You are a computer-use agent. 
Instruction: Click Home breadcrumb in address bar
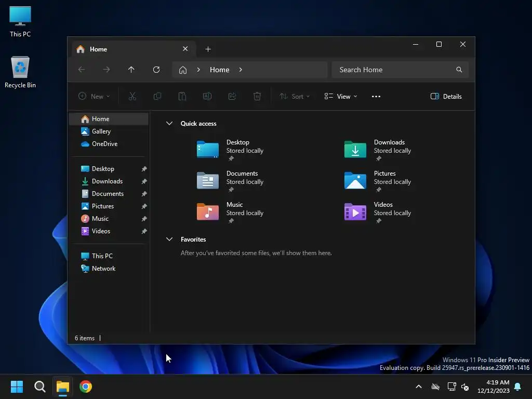(220, 70)
